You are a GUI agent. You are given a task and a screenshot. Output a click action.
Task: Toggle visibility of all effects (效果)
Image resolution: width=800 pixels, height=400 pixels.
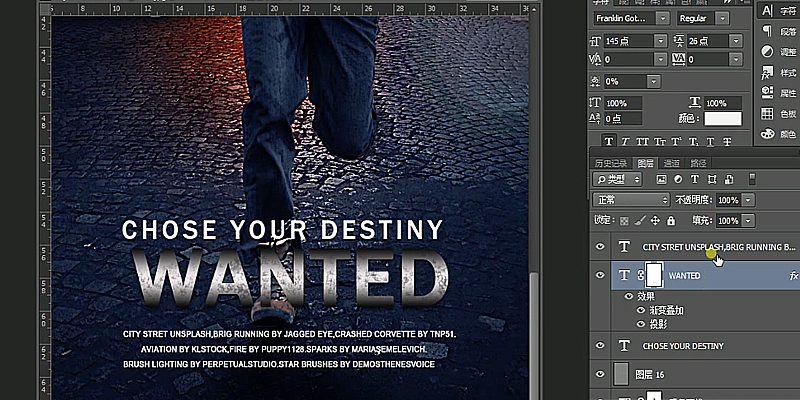coord(629,296)
